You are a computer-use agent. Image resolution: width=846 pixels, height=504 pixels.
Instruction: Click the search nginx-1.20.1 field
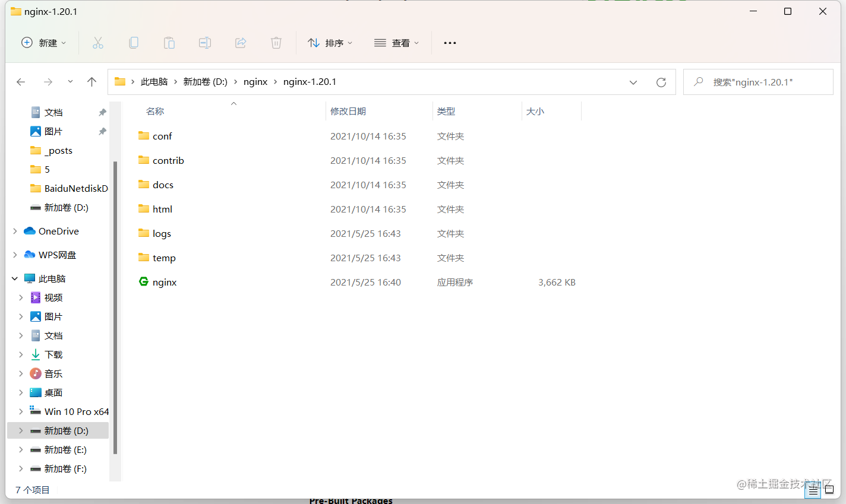[758, 82]
